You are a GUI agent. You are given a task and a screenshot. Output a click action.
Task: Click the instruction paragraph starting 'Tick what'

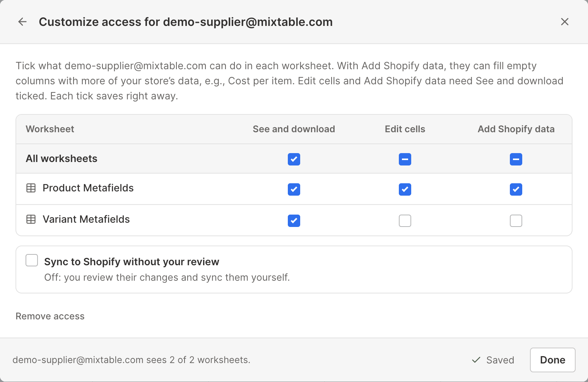pos(289,81)
